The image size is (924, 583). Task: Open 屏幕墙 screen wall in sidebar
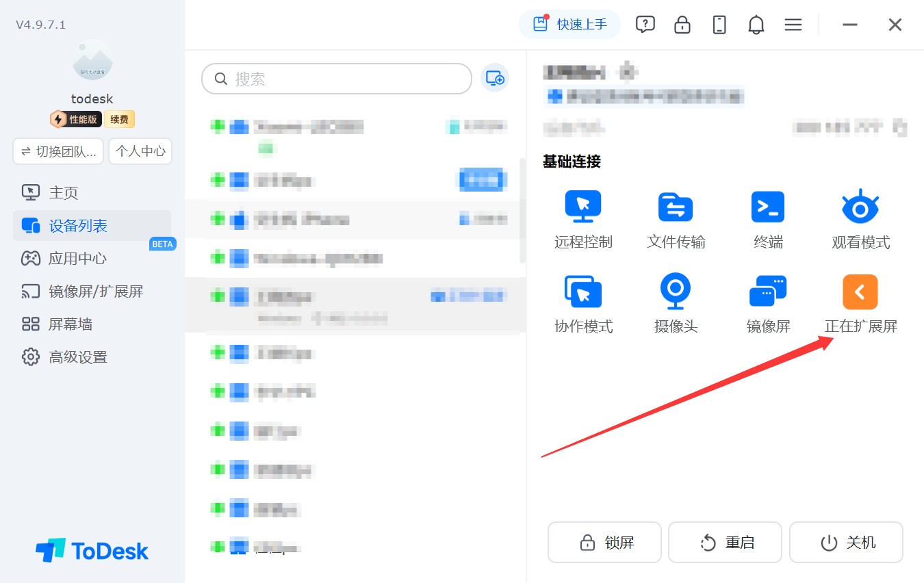(x=92, y=324)
